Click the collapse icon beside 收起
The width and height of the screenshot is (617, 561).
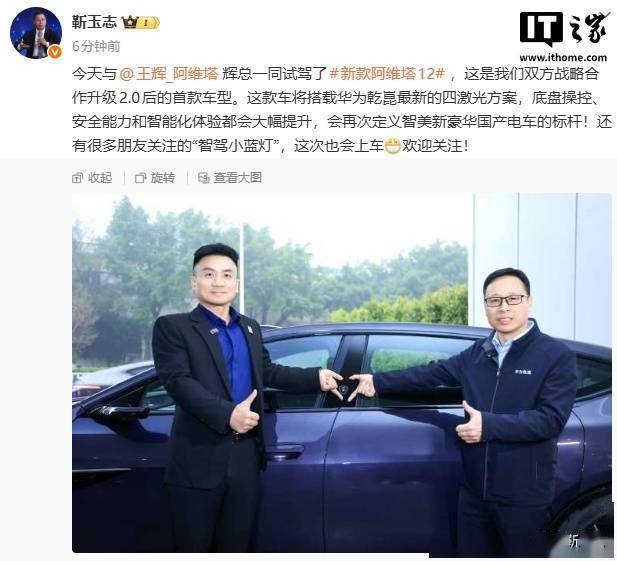(x=78, y=178)
